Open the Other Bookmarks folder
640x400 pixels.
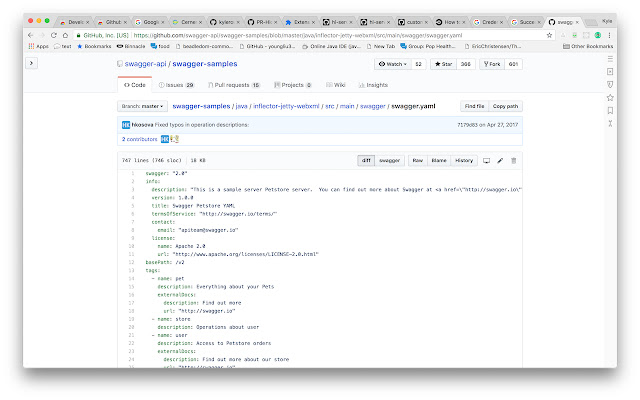point(588,46)
